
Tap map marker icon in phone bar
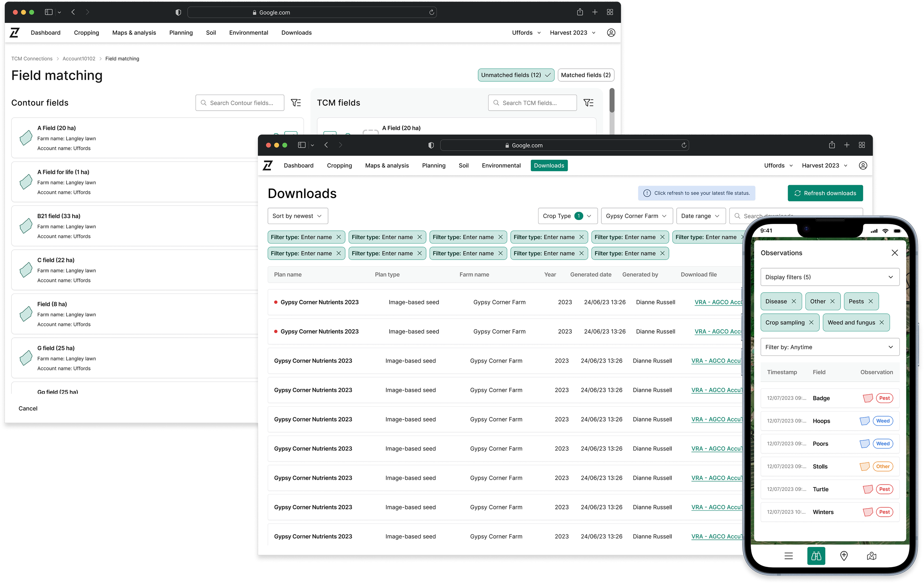click(871, 556)
